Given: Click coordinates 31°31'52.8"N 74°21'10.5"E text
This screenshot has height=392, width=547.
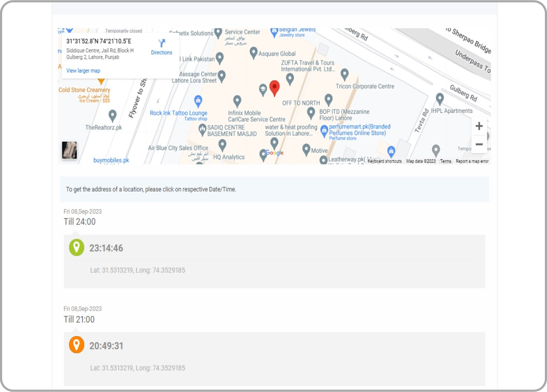Looking at the screenshot, I should 99,41.
